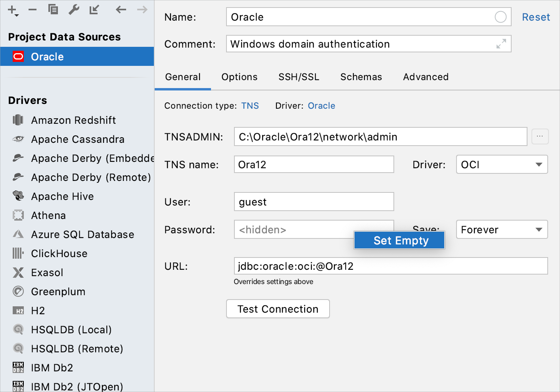The image size is (560, 392).
Task: Browse for the TNSADMIN folder with the ellipsis button
Action: click(x=540, y=136)
